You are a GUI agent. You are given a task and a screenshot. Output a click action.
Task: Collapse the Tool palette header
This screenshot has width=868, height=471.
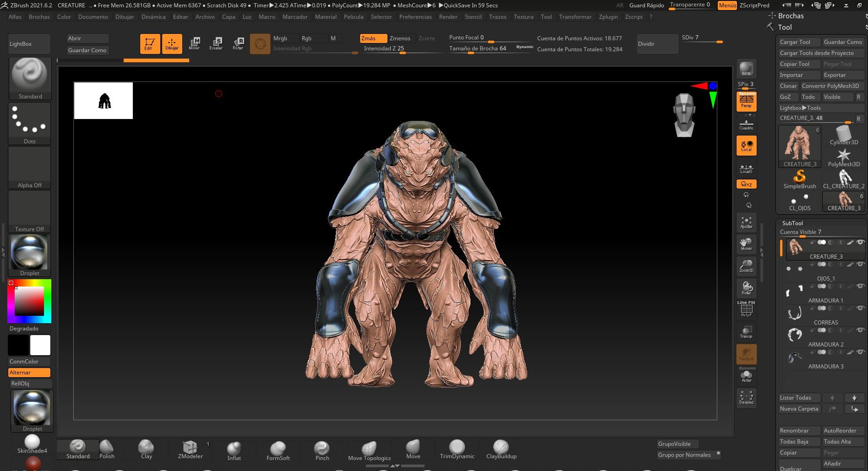pos(785,27)
